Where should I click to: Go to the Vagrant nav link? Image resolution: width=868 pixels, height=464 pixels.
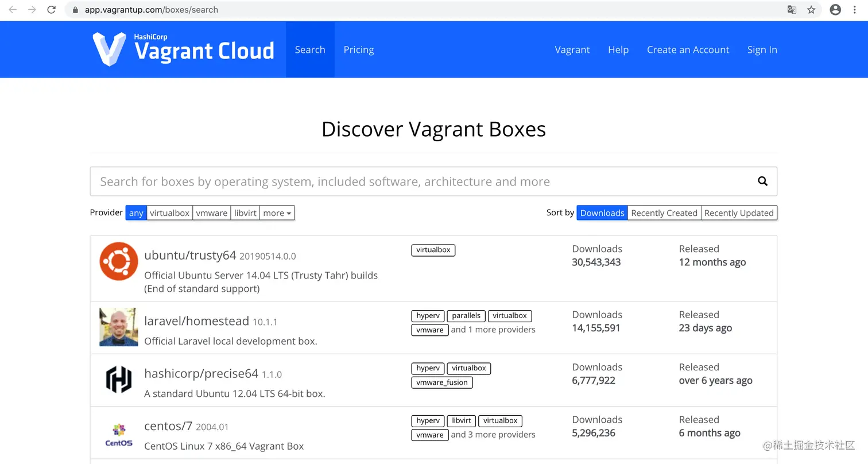[572, 50]
